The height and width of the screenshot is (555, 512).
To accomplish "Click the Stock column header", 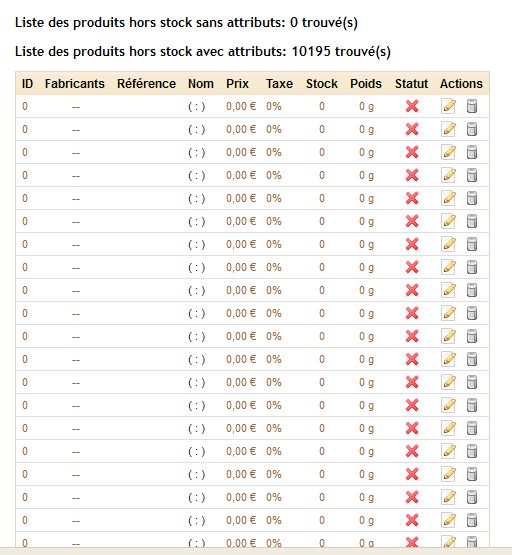I will click(x=322, y=84).
